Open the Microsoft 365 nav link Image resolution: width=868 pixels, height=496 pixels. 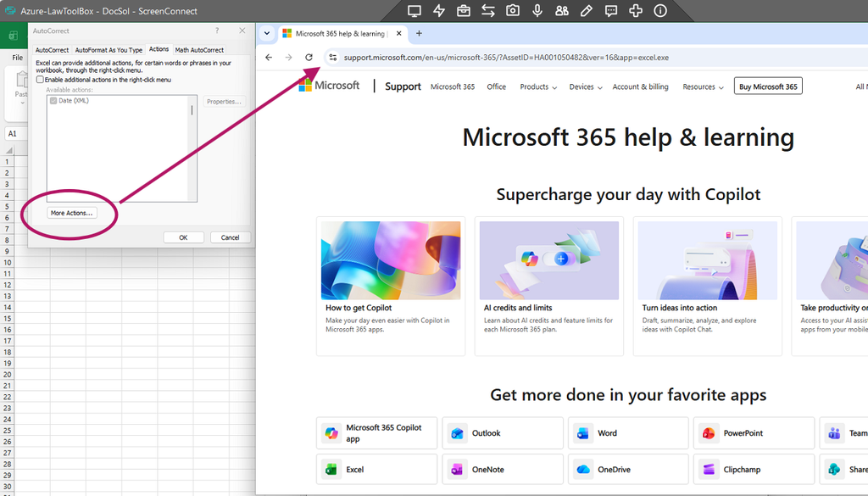click(453, 87)
